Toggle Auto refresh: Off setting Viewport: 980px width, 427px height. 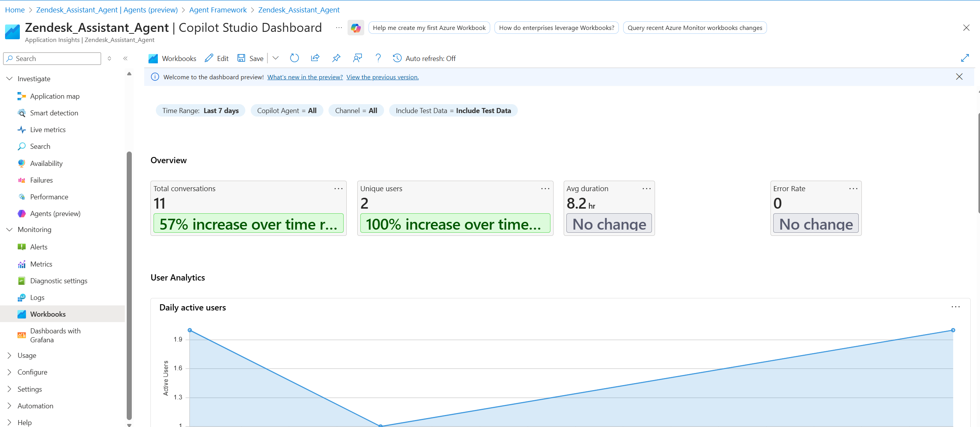click(x=424, y=59)
